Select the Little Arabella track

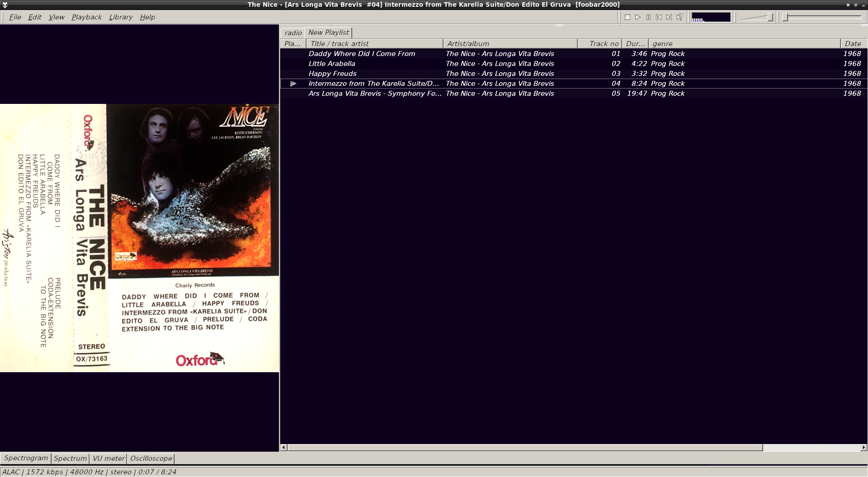[x=574, y=64]
